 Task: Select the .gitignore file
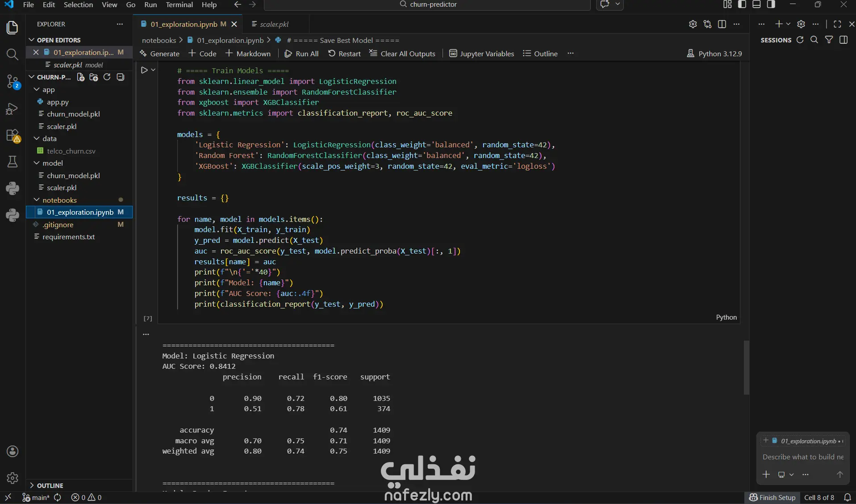pos(58,225)
